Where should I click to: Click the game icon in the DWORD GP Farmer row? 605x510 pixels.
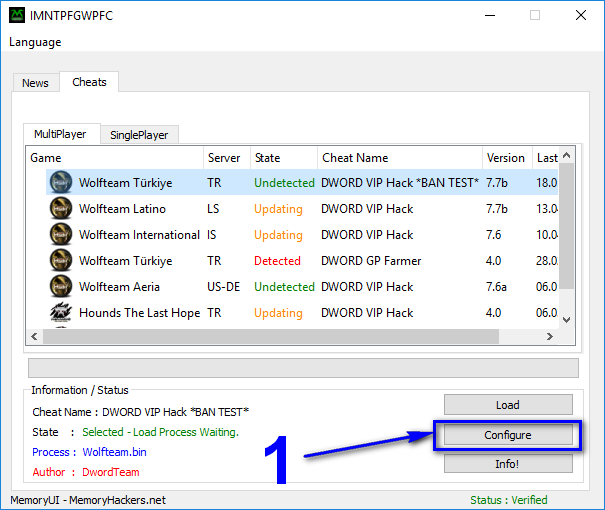pos(61,260)
